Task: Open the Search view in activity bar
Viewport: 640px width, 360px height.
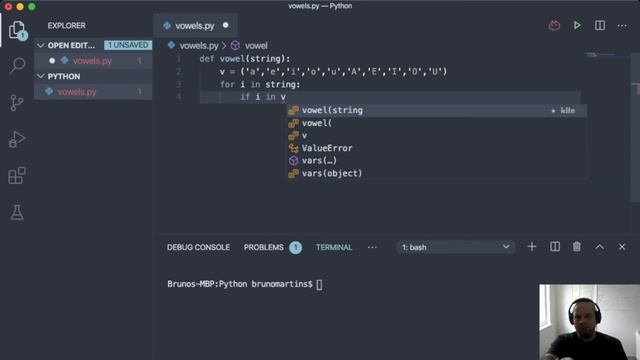Action: [17, 65]
